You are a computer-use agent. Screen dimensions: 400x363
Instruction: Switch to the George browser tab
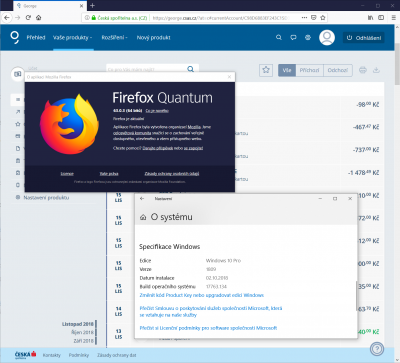(49, 6)
